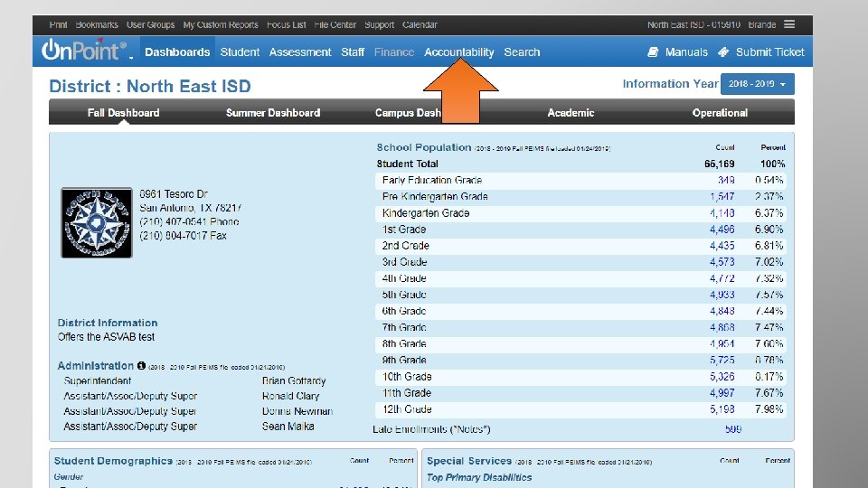Image resolution: width=868 pixels, height=488 pixels.
Task: Open User Groups in the top bar
Action: pyautogui.click(x=151, y=24)
